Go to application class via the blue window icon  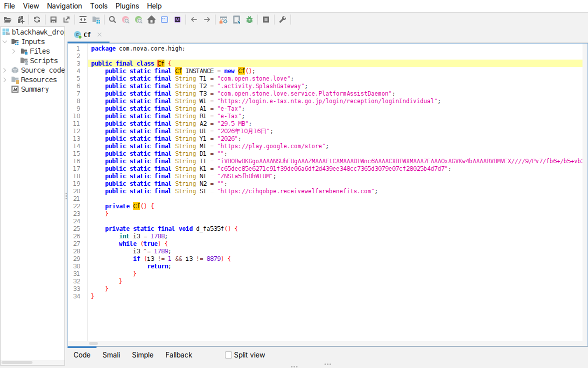coord(164,20)
